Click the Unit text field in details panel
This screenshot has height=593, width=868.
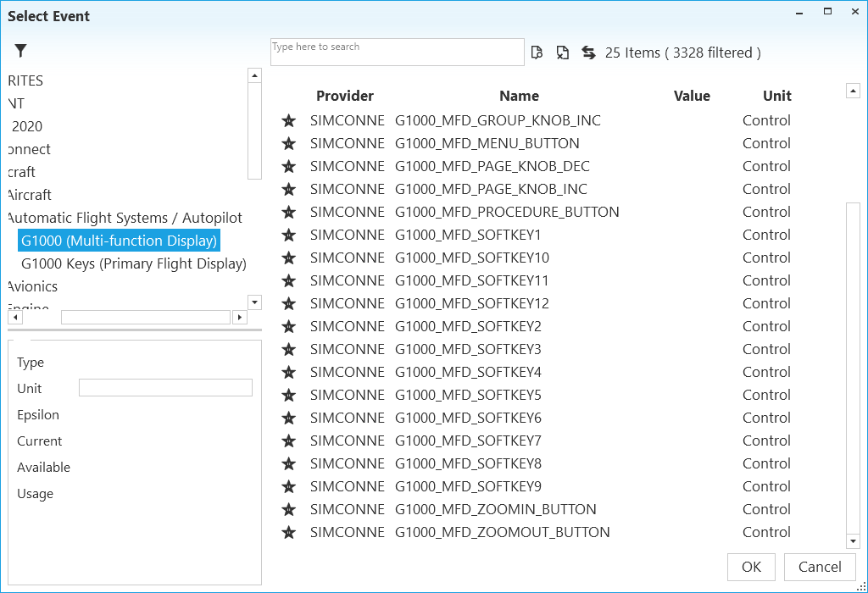165,388
